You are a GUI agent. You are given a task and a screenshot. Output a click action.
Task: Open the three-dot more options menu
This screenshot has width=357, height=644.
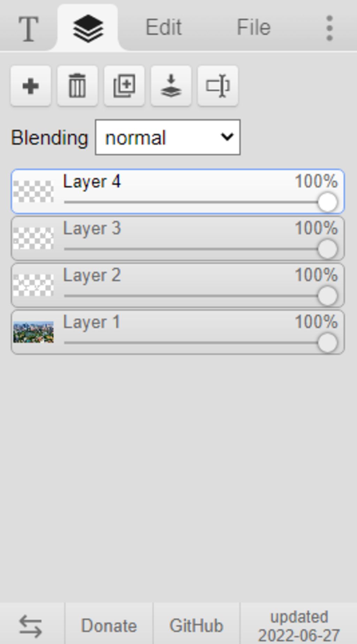point(329,28)
